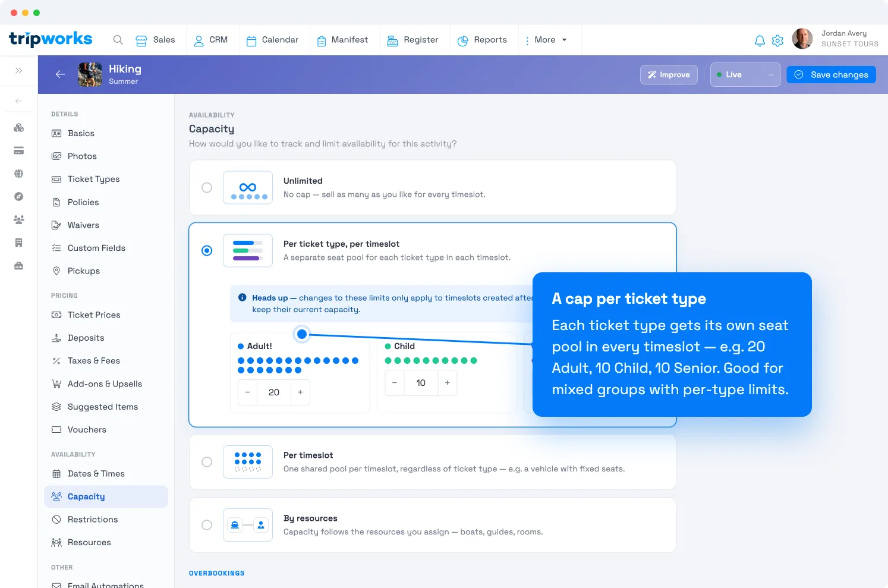Open Dates & Times settings
Screen dimensions: 888x588
tap(106, 474)
